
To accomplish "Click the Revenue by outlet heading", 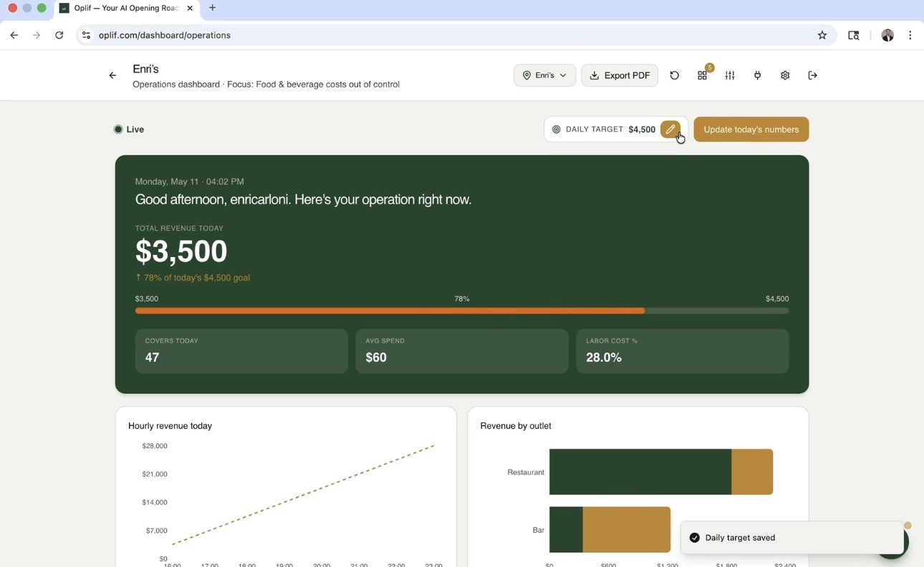I will tap(516, 426).
